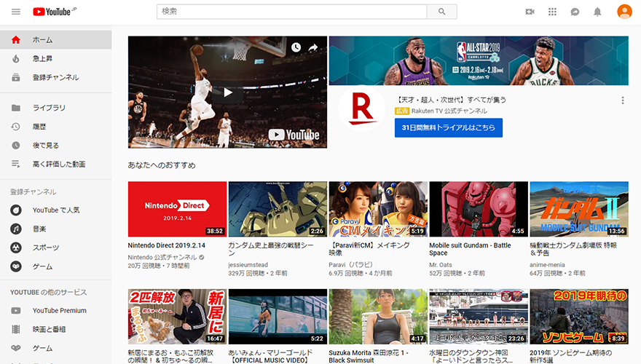Open the 2匹解放 新居に thumbnail
The height and width of the screenshot is (364, 641).
point(177,317)
